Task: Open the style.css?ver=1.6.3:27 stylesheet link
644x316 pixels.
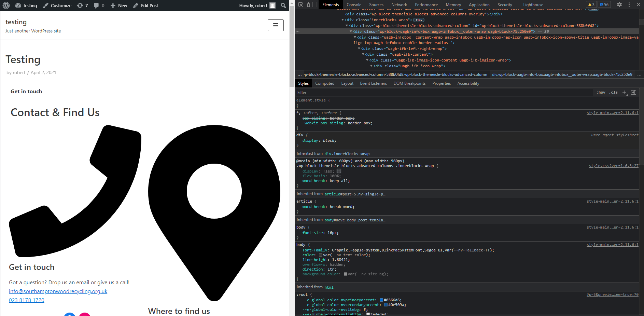Action: point(614,166)
